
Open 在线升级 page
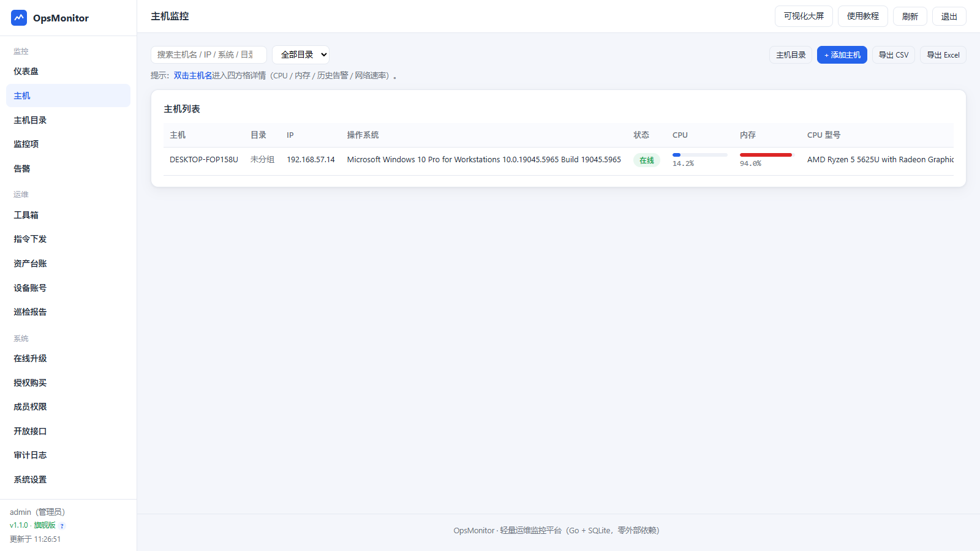click(x=68, y=358)
